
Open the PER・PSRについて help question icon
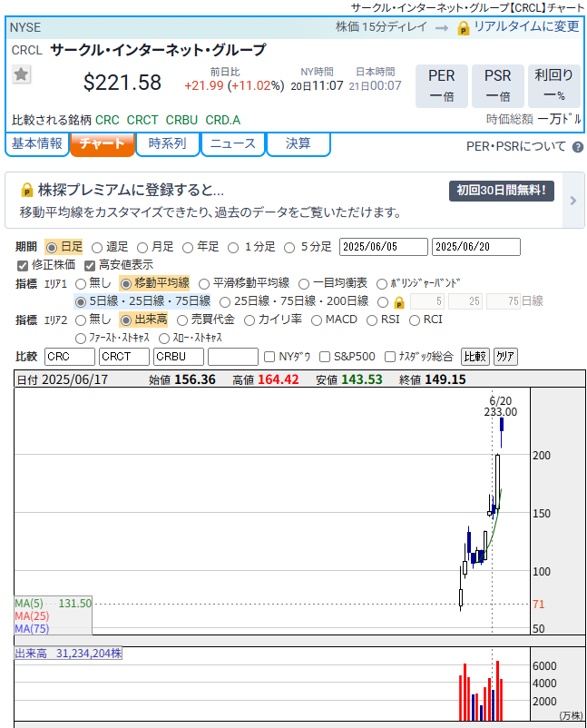(x=578, y=147)
